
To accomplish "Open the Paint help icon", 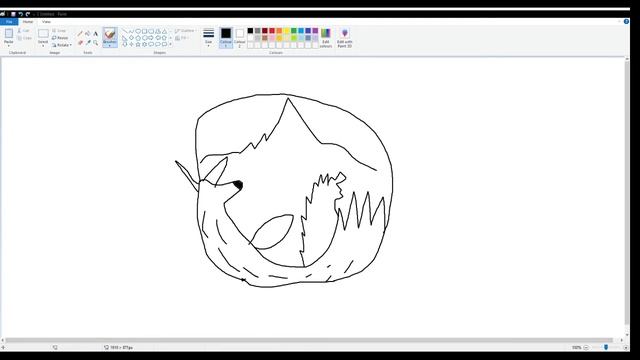I will pyautogui.click(x=626, y=22).
